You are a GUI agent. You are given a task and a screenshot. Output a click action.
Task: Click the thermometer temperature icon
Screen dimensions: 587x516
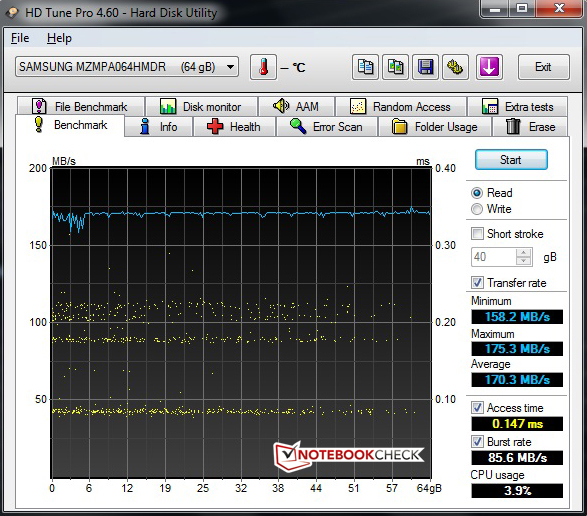264,67
